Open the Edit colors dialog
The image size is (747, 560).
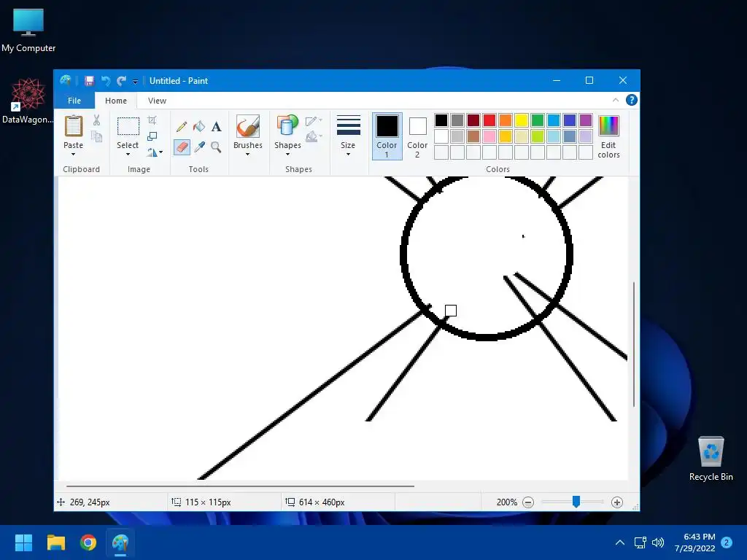(x=608, y=136)
